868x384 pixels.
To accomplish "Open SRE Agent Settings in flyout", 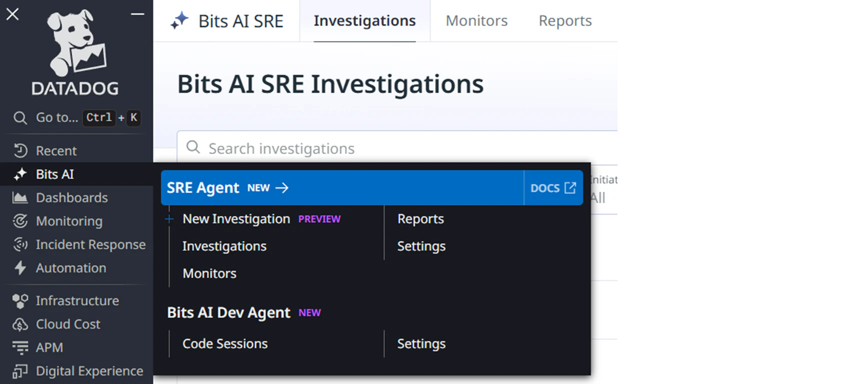I will point(421,246).
